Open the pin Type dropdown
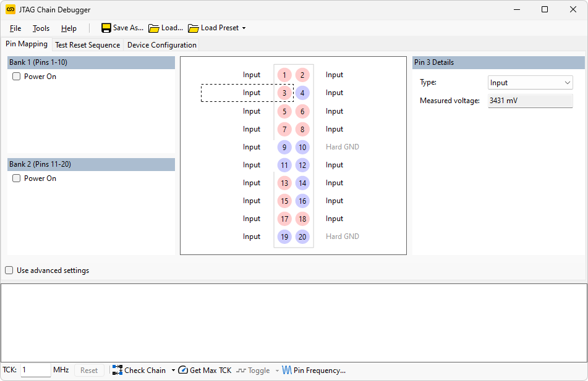Image resolution: width=588 pixels, height=381 pixels. [530, 83]
